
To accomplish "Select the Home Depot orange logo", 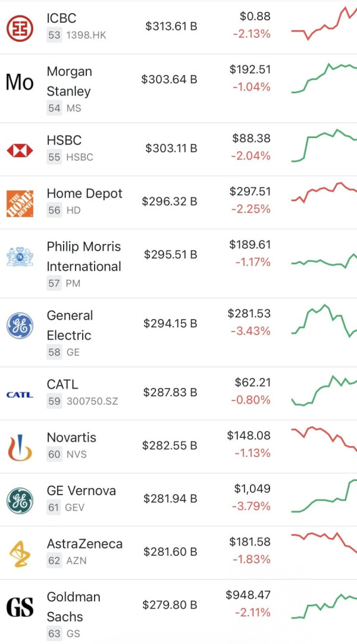I will [20, 204].
